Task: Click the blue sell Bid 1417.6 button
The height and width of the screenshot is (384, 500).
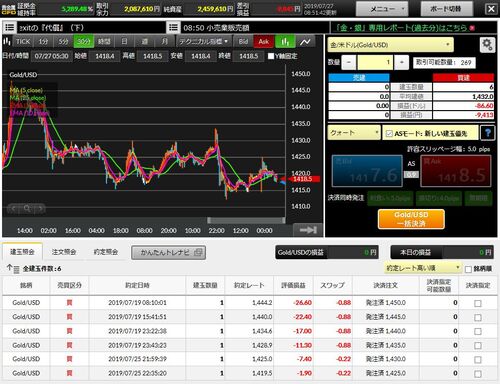Action: (x=367, y=171)
